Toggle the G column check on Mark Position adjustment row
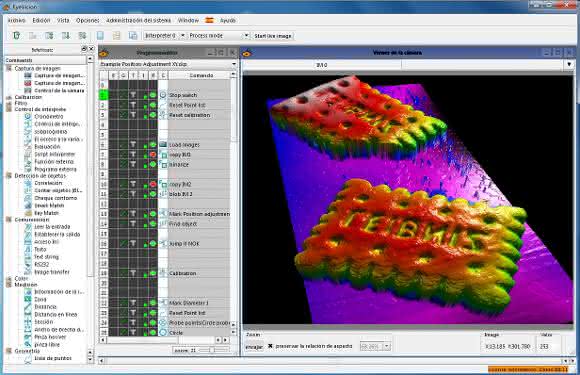 tap(123, 214)
